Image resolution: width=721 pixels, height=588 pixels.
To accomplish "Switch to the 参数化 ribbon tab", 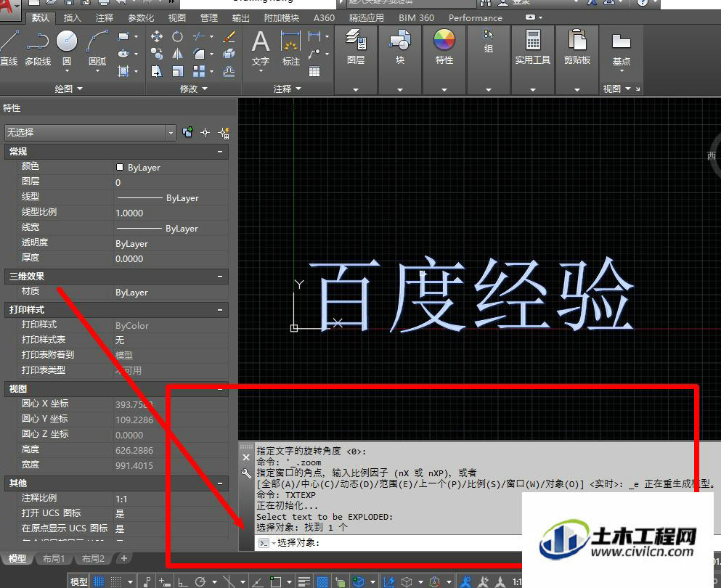I will coord(141,18).
